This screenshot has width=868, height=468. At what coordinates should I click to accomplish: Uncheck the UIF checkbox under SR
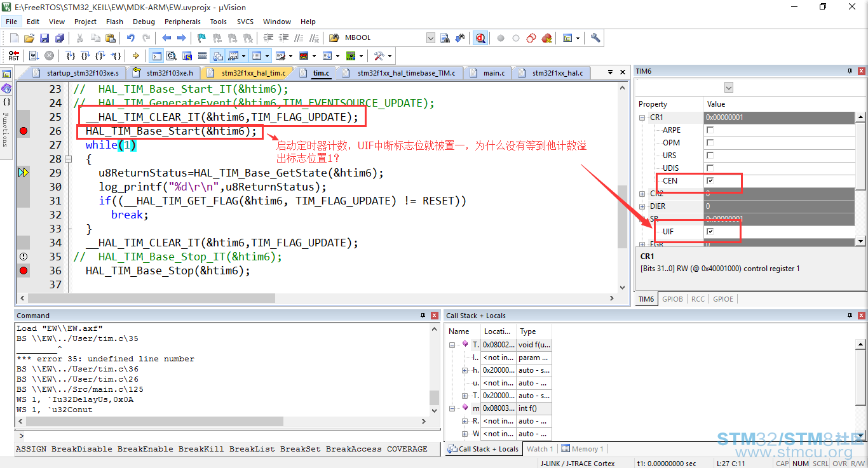coord(710,232)
